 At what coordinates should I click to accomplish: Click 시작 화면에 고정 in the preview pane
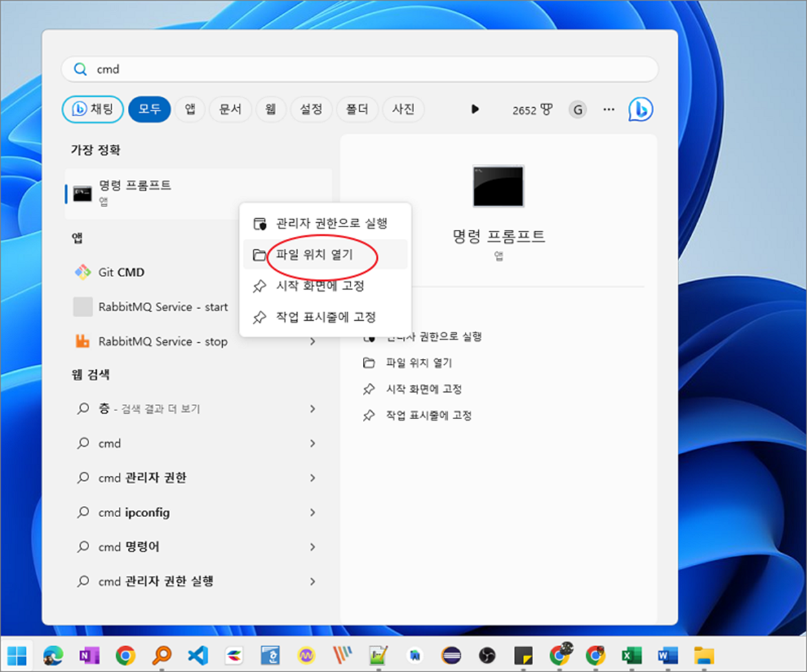[413, 389]
